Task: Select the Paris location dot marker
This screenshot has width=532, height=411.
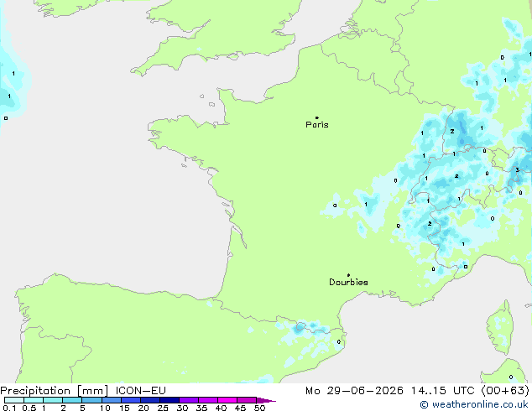Action: (x=317, y=117)
